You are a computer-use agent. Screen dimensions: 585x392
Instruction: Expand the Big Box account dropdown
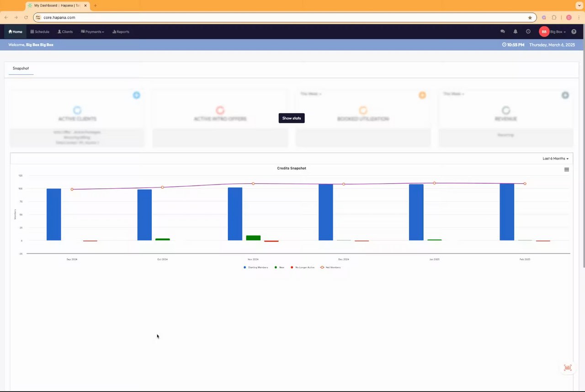[558, 32]
